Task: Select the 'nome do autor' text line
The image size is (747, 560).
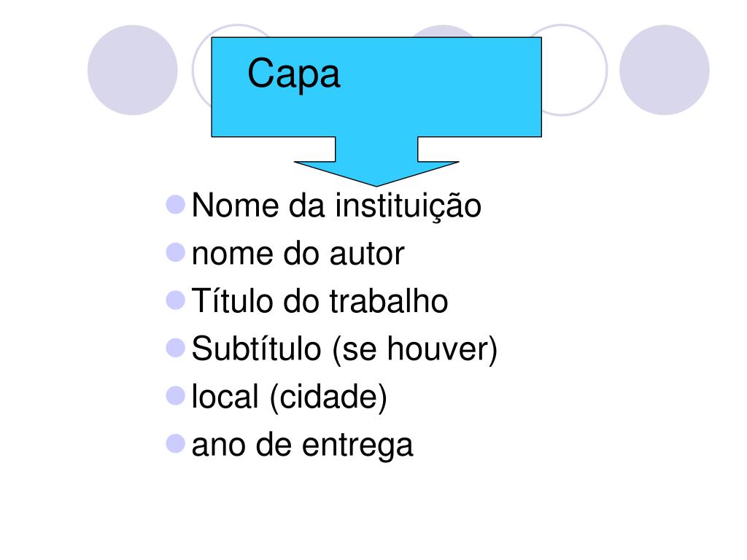Action: coord(298,253)
